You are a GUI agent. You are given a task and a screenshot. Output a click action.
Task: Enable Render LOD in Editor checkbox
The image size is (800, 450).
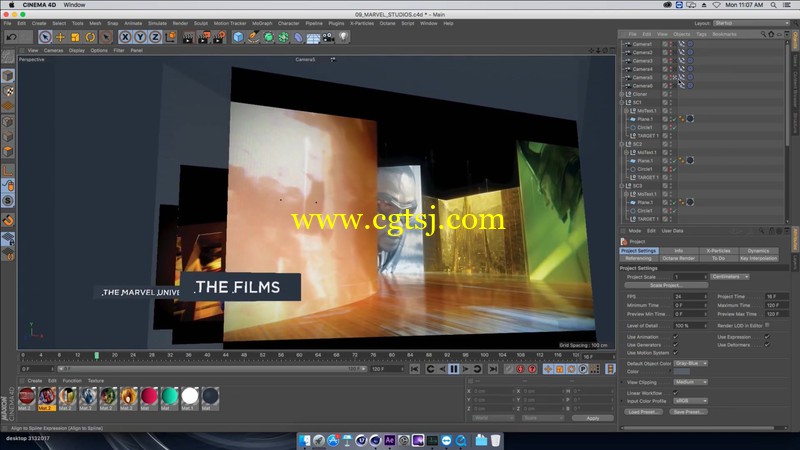767,325
